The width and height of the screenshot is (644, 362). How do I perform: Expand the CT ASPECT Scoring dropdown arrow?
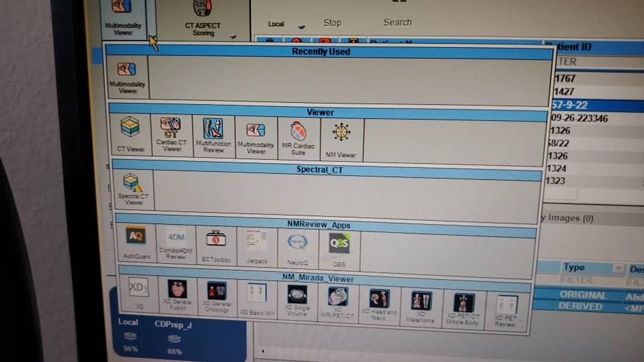pyautogui.click(x=233, y=37)
